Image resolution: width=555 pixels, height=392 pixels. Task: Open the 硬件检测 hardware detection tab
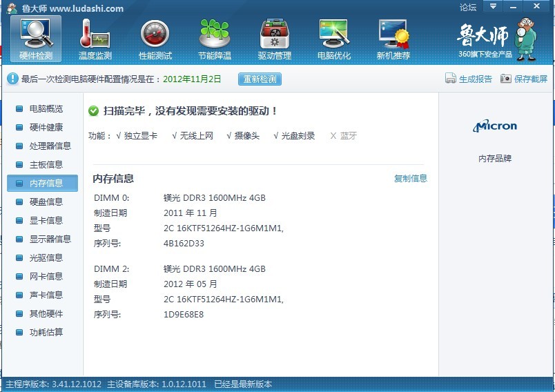(36, 39)
